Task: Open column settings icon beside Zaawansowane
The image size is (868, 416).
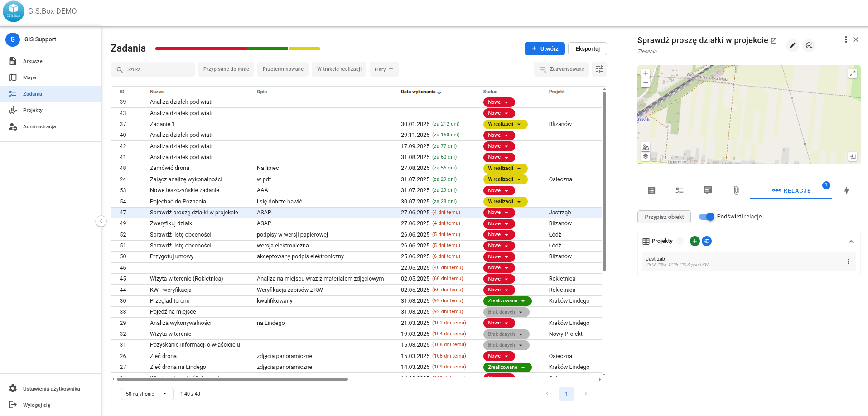Action: click(599, 69)
